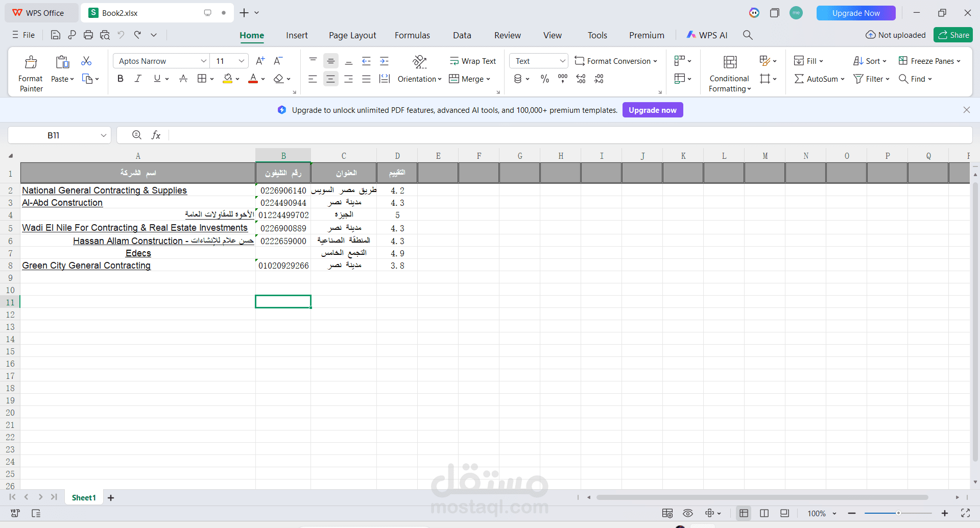980x528 pixels.
Task: Open the search magnifier icon in ribbon tabs
Action: [x=748, y=35]
